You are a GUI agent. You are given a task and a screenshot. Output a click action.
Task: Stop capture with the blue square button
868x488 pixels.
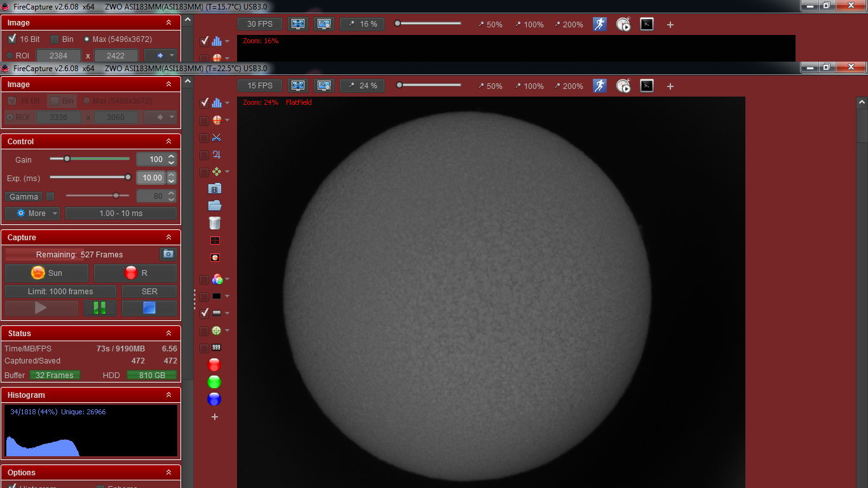point(149,308)
